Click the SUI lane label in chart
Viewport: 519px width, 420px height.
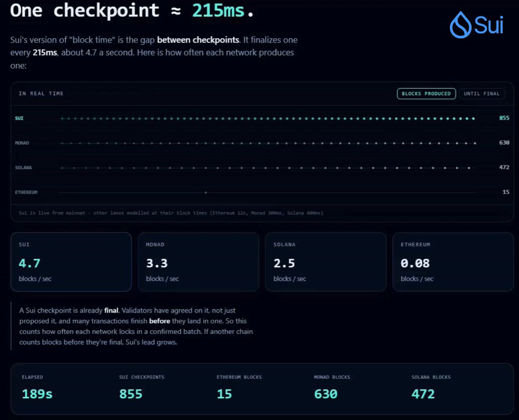click(19, 118)
